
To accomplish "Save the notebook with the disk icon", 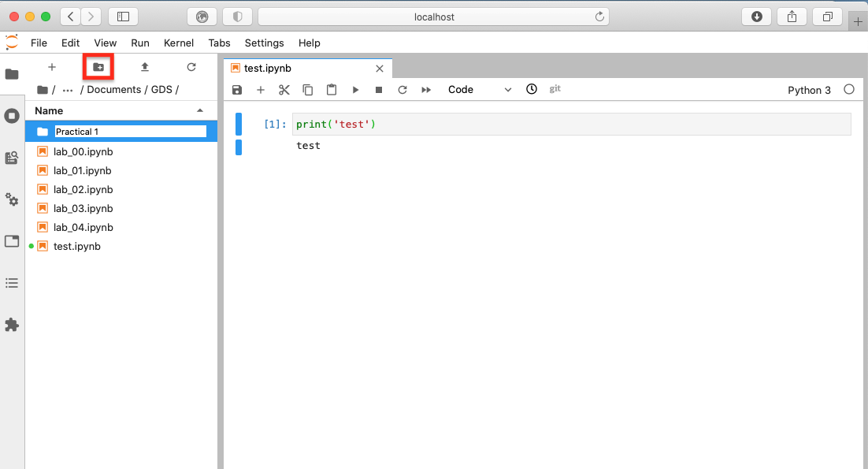I will [237, 90].
